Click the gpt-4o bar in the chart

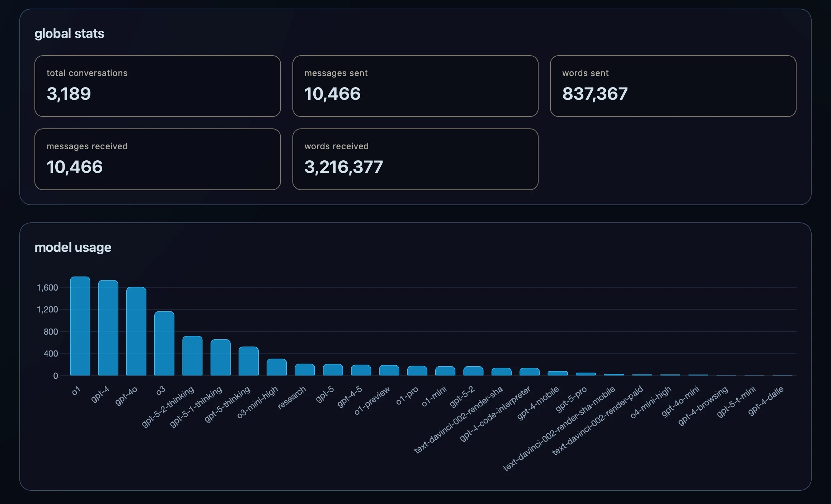(x=136, y=331)
